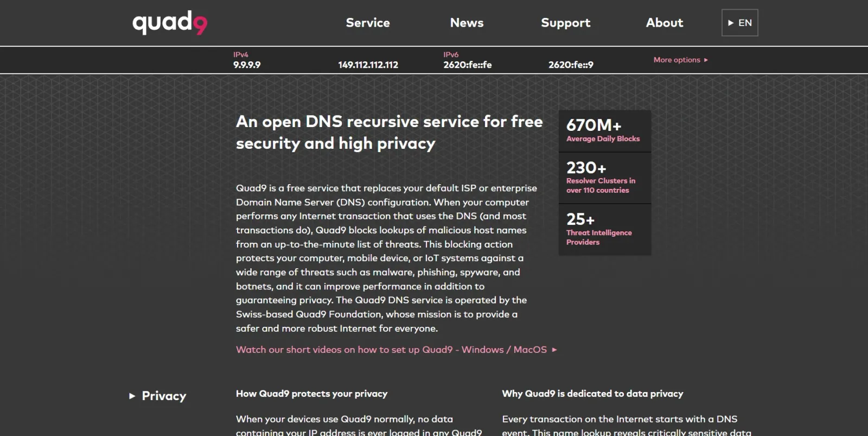The height and width of the screenshot is (436, 868).
Task: Click the 25+ Threat Intelligence Providers stat box
Action: tap(604, 229)
